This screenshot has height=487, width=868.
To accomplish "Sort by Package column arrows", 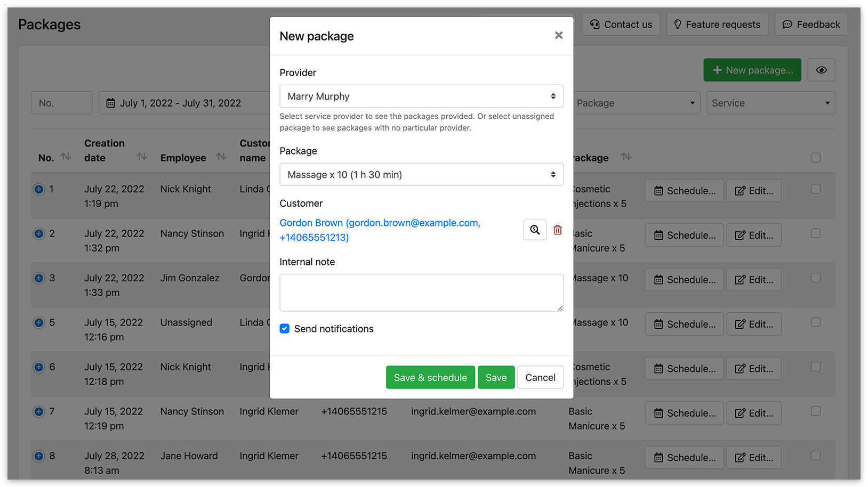I will tap(626, 157).
